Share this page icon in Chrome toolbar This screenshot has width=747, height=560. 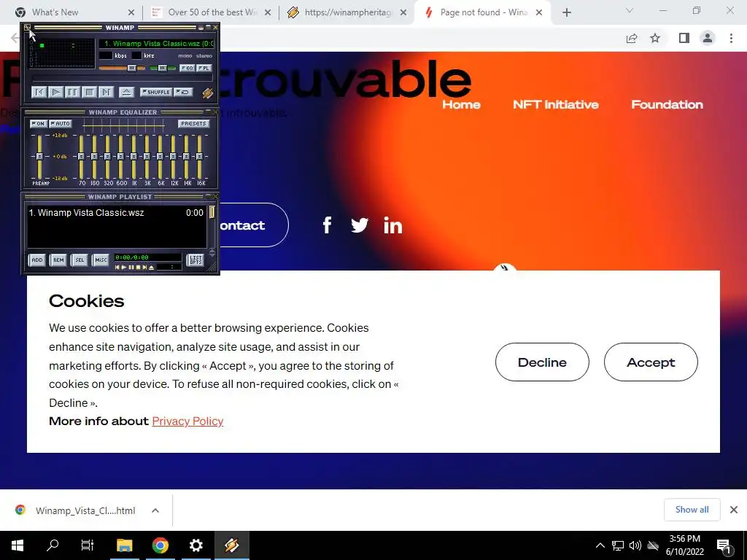point(632,38)
